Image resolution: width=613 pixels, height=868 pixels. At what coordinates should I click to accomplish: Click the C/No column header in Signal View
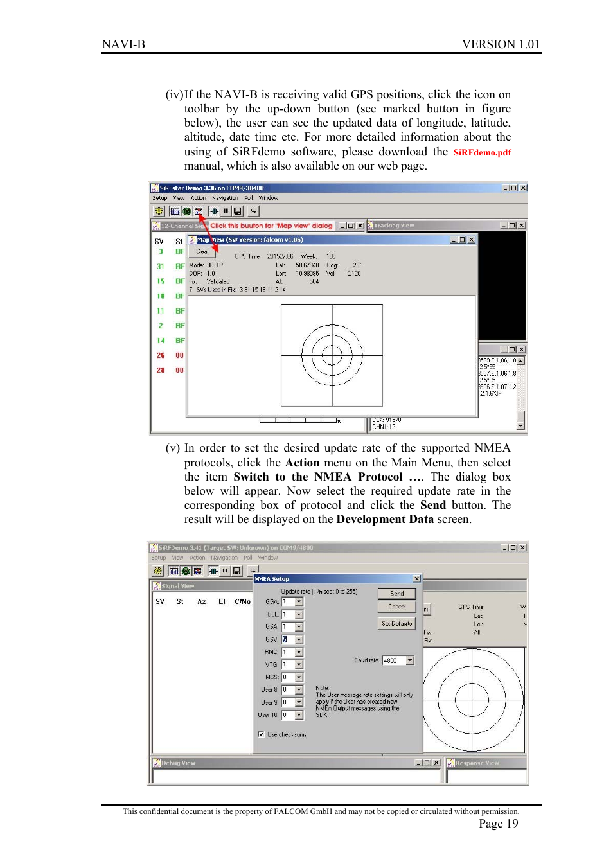pyautogui.click(x=242, y=601)
